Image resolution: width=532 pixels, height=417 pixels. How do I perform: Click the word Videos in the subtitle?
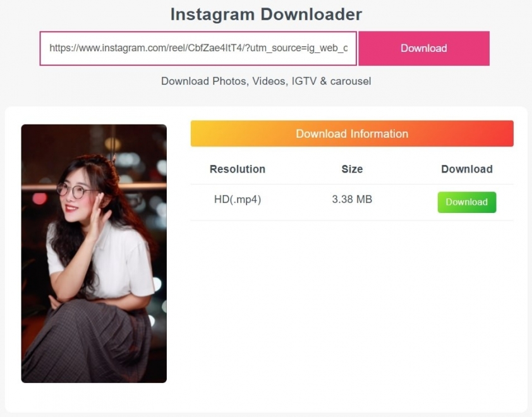(270, 82)
